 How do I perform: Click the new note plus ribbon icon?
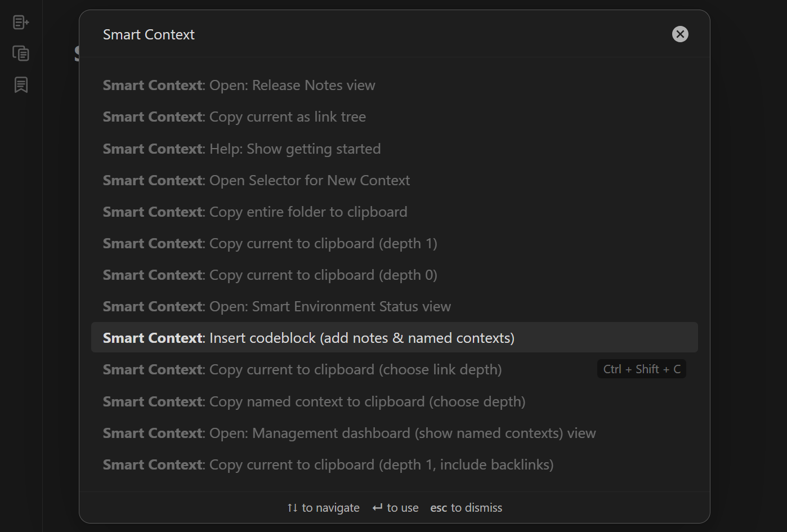(x=21, y=23)
